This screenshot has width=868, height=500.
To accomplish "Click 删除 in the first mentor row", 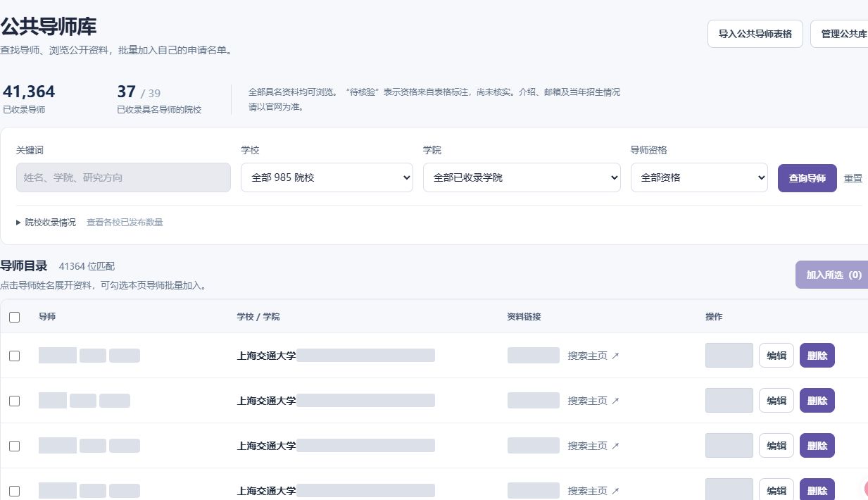I will 817,356.
